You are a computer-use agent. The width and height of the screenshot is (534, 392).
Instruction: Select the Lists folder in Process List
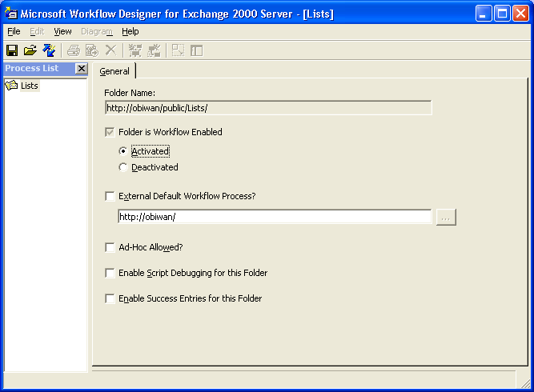(29, 86)
